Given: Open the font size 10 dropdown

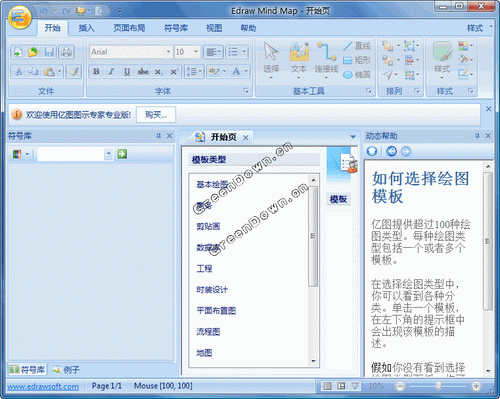Looking at the screenshot, I should (x=196, y=52).
